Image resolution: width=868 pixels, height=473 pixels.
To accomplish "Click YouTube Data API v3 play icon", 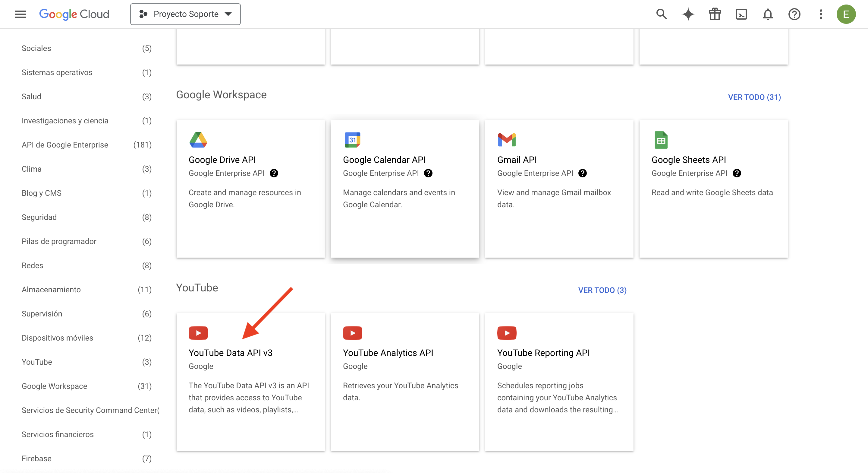I will pos(198,333).
